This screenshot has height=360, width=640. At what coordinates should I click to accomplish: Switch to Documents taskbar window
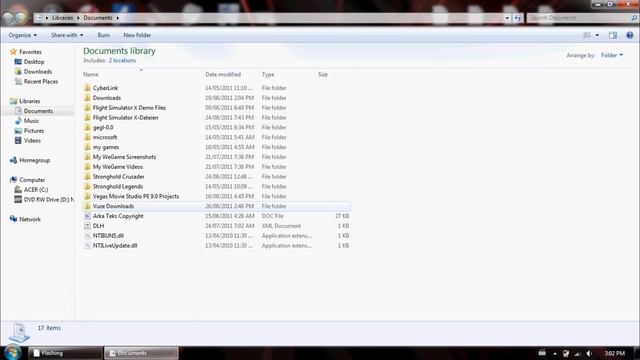(x=141, y=353)
